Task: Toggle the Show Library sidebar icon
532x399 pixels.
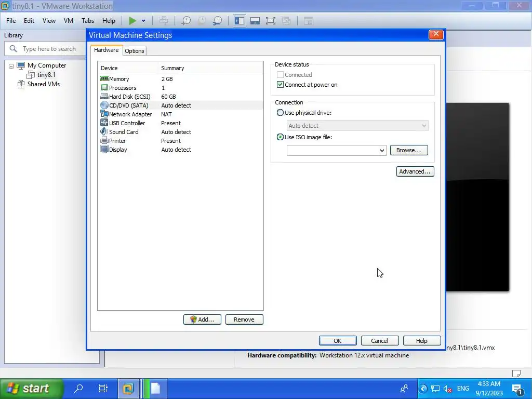Action: click(x=239, y=21)
